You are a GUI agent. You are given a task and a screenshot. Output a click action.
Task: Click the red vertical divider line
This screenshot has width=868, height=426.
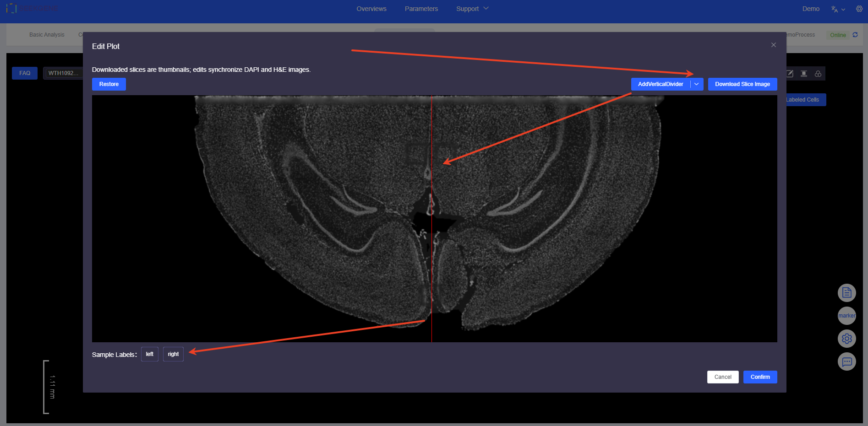click(x=431, y=275)
